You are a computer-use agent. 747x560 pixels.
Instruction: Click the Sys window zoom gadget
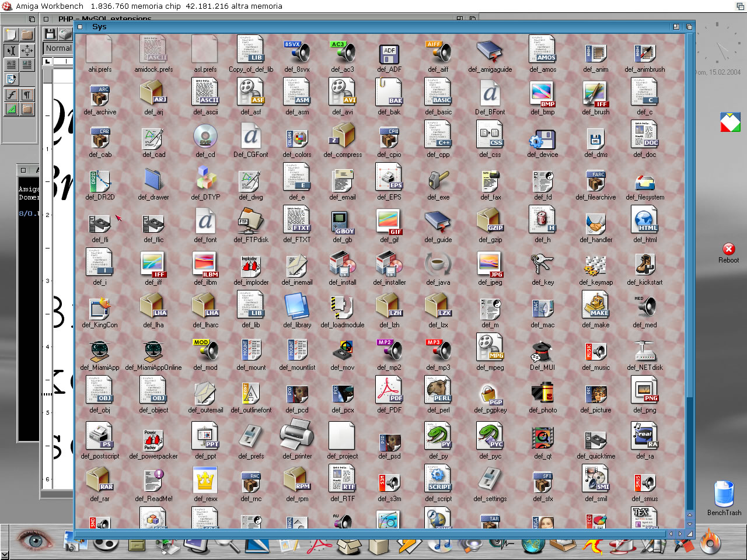click(676, 27)
